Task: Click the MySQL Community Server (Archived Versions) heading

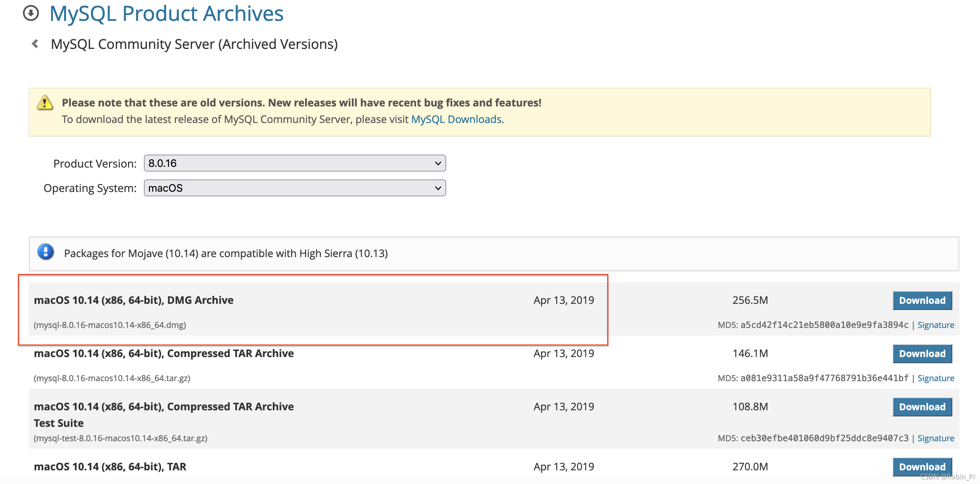Action: click(194, 45)
